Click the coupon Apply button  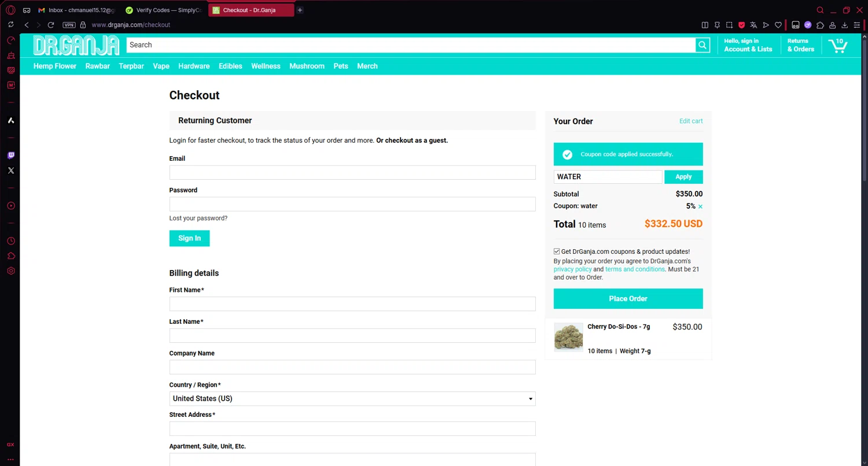click(683, 177)
